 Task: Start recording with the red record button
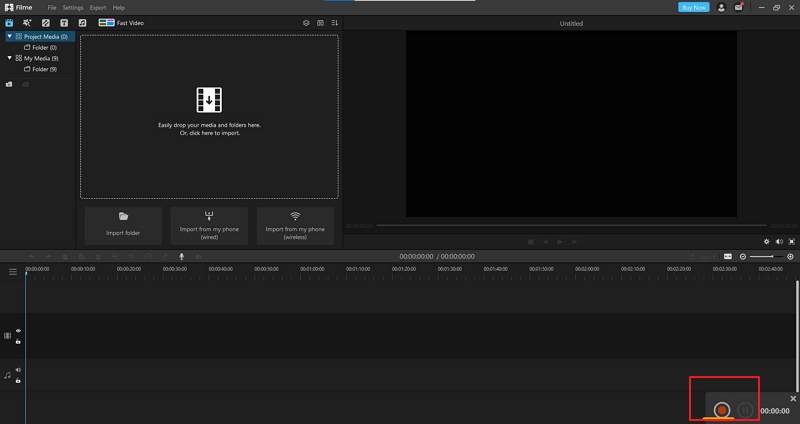pyautogui.click(x=721, y=410)
